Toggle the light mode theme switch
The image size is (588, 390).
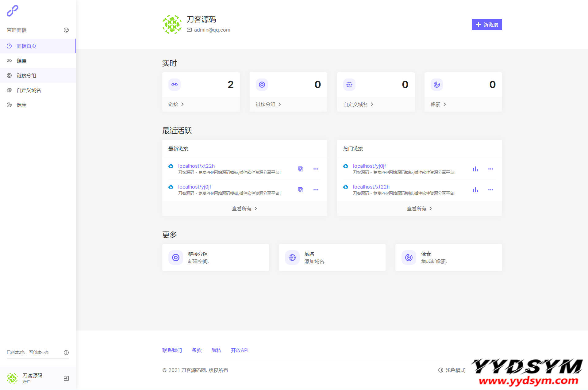point(452,370)
